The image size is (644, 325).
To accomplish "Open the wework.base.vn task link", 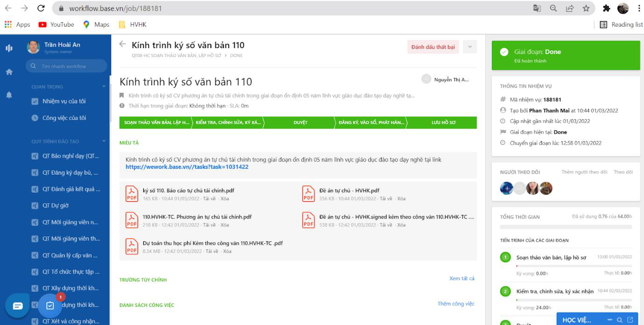I will [x=187, y=167].
